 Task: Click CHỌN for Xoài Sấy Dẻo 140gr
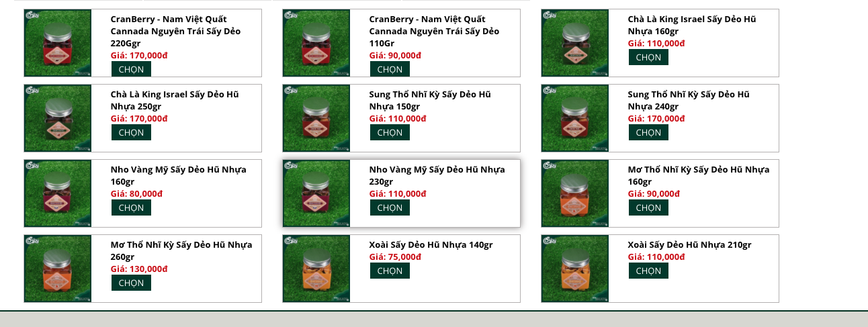coord(390,271)
